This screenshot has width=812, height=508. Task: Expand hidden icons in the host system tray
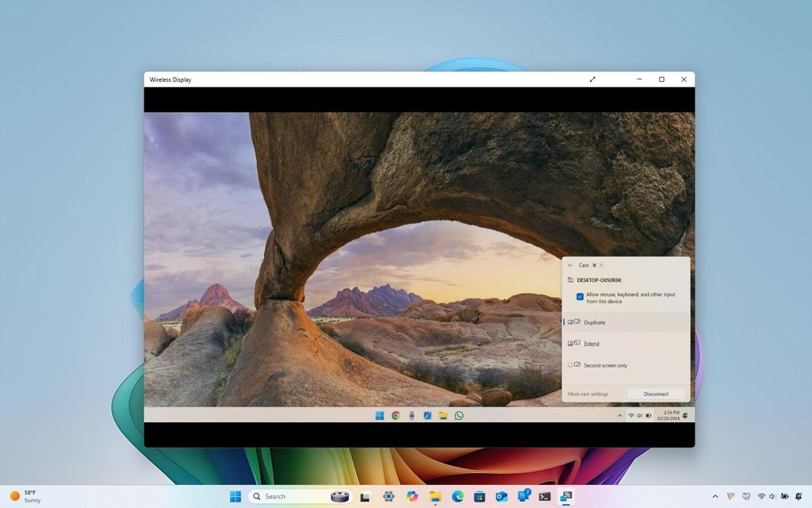714,496
